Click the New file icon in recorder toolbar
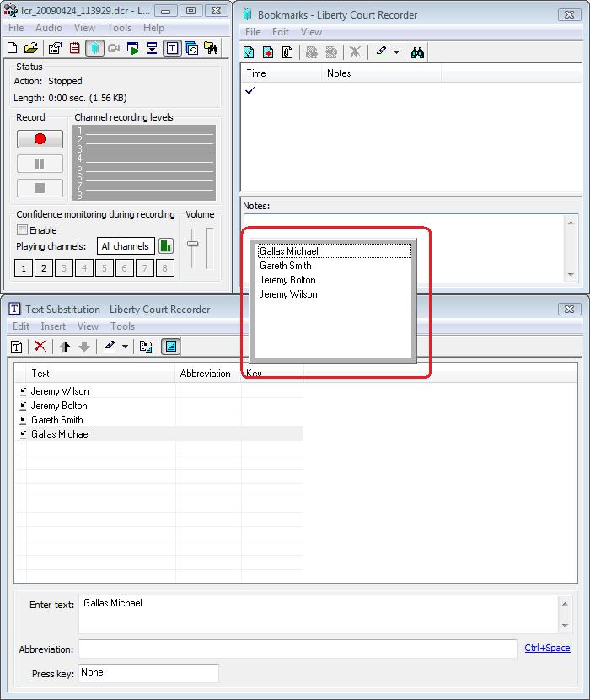This screenshot has height=700, width=590. pos(13,48)
